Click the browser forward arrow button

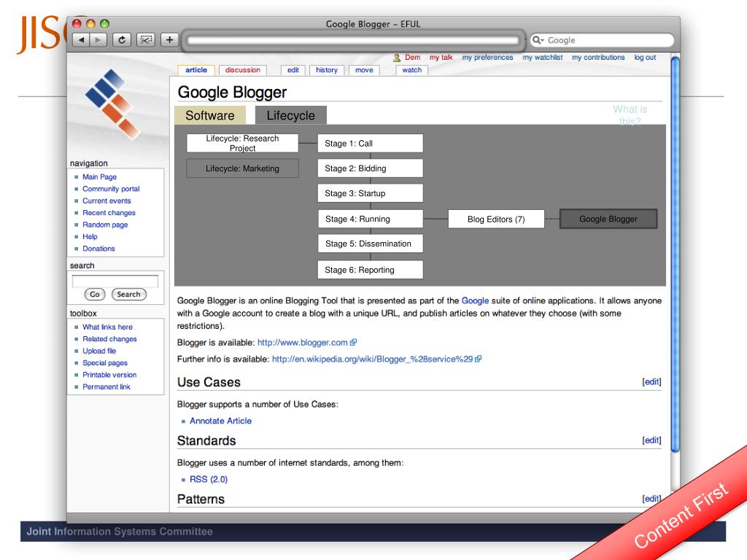[x=98, y=40]
